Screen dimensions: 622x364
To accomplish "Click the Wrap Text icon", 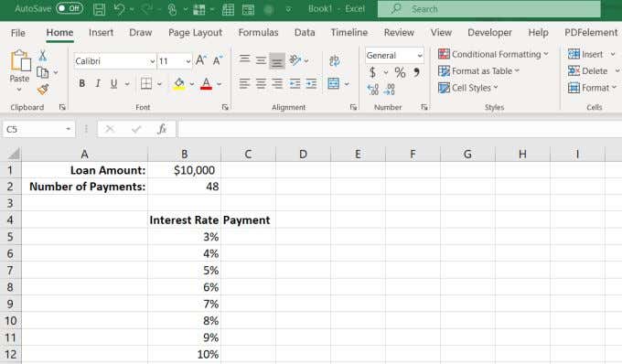I will click(334, 60).
